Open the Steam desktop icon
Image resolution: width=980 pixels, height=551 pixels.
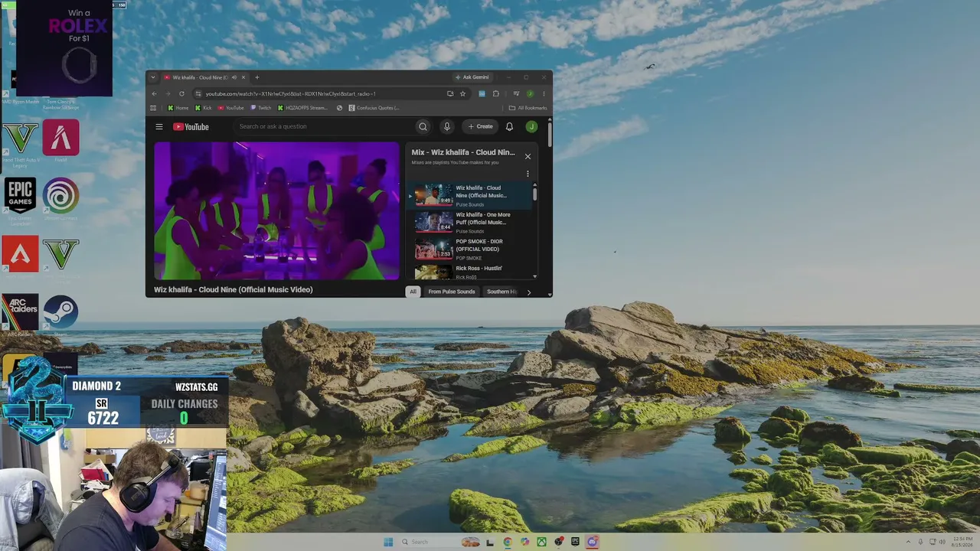pos(60,315)
